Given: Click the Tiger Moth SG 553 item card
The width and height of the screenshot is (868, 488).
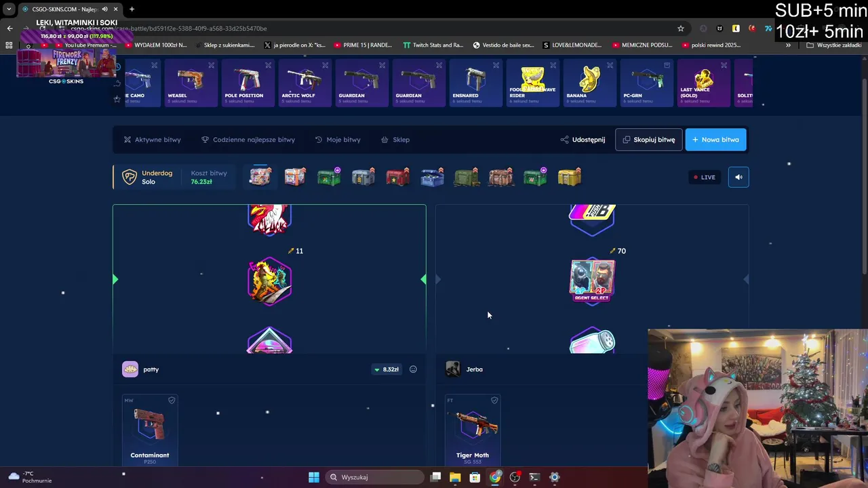Looking at the screenshot, I should pyautogui.click(x=473, y=430).
